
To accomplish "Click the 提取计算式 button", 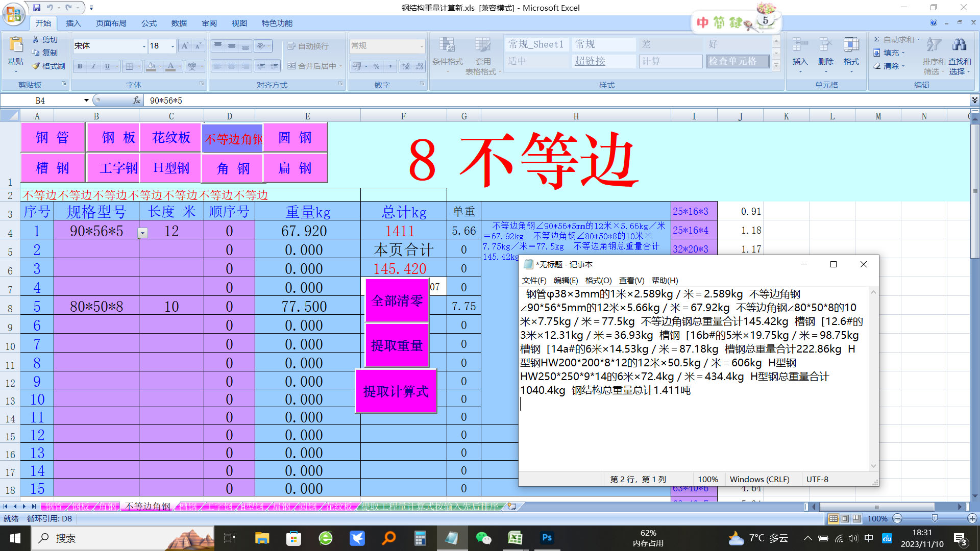I will point(396,391).
